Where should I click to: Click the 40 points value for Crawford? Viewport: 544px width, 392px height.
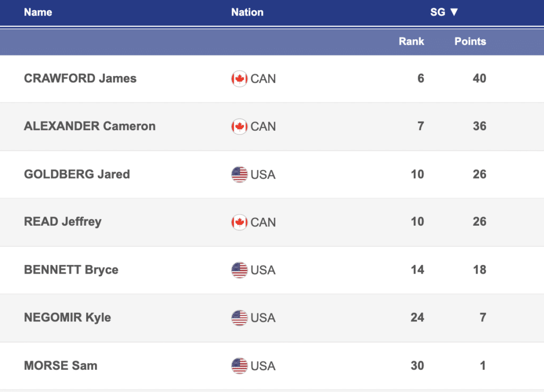(x=479, y=79)
